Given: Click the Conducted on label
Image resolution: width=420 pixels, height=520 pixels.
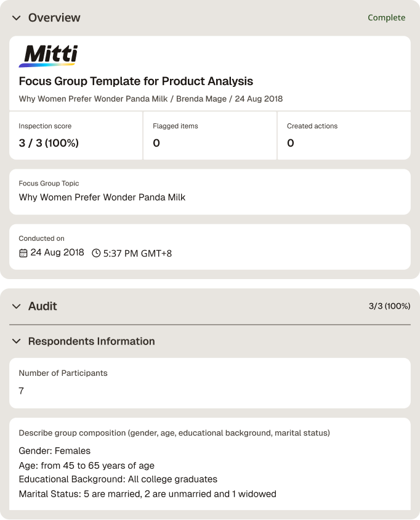Looking at the screenshot, I should 41,238.
